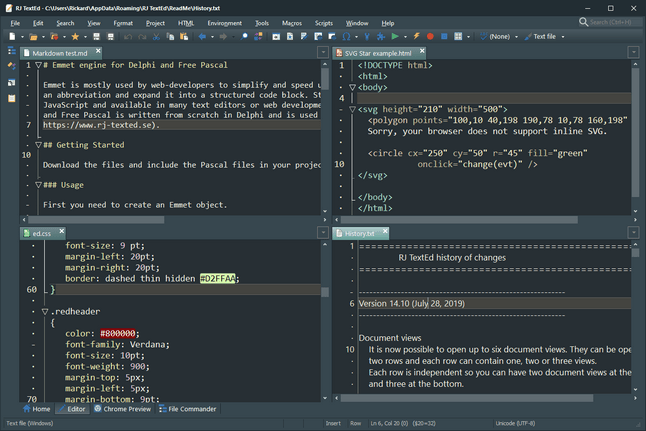Toggle Row selection mode in status bar

355,423
